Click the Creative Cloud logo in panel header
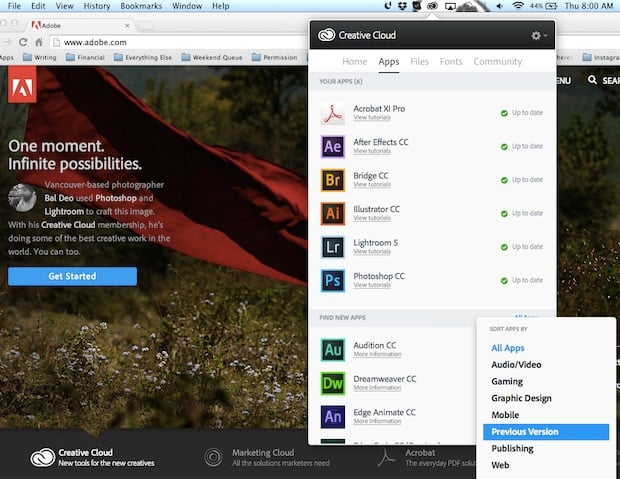Viewport: 620px width, 479px height. coord(327,35)
